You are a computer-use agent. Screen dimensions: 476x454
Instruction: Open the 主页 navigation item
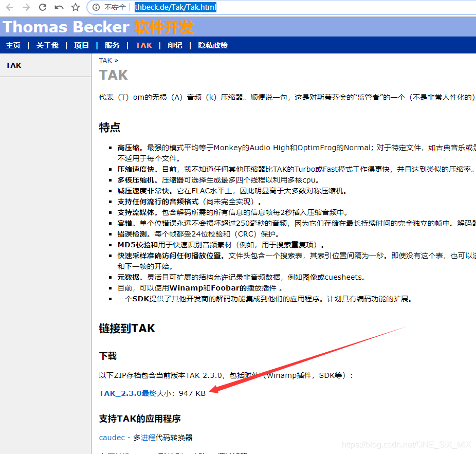point(13,45)
